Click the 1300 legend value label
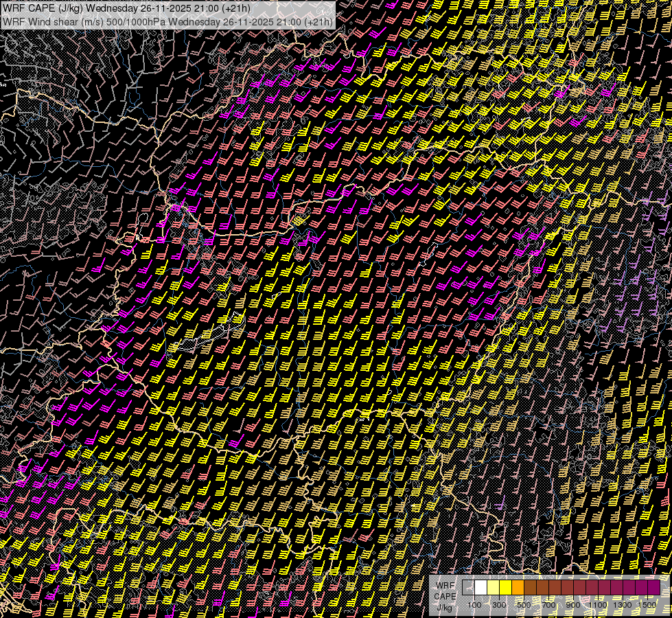Image resolution: width=672 pixels, height=618 pixels. (x=623, y=605)
